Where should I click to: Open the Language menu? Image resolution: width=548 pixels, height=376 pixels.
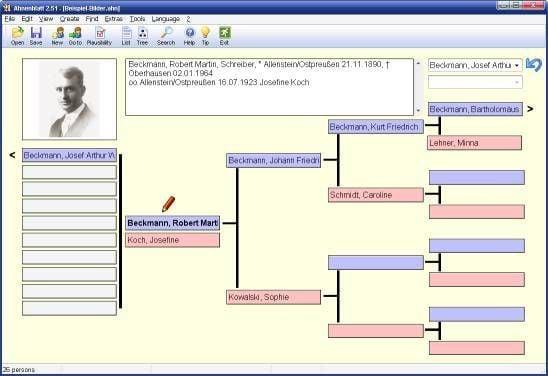tap(166, 19)
